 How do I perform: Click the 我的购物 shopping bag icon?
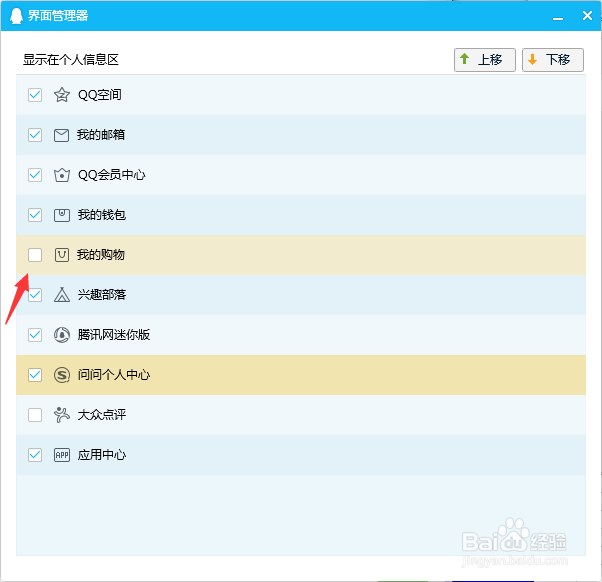[x=61, y=255]
